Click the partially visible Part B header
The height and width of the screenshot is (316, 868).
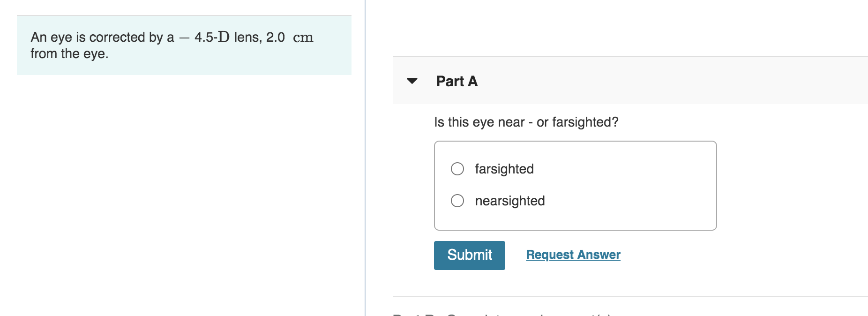click(x=501, y=313)
